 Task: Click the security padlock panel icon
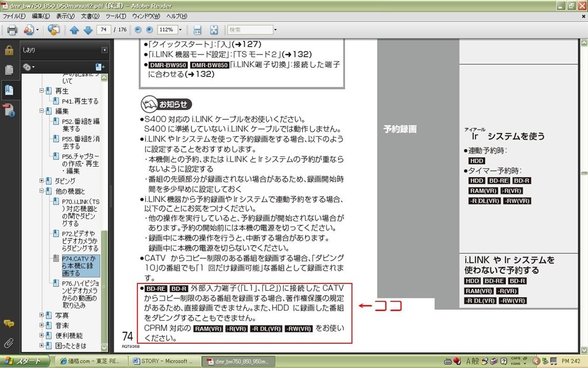[9, 51]
